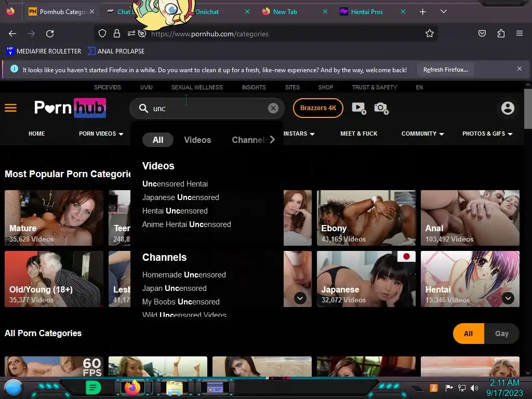Open the Firefox application menu

(x=519, y=33)
